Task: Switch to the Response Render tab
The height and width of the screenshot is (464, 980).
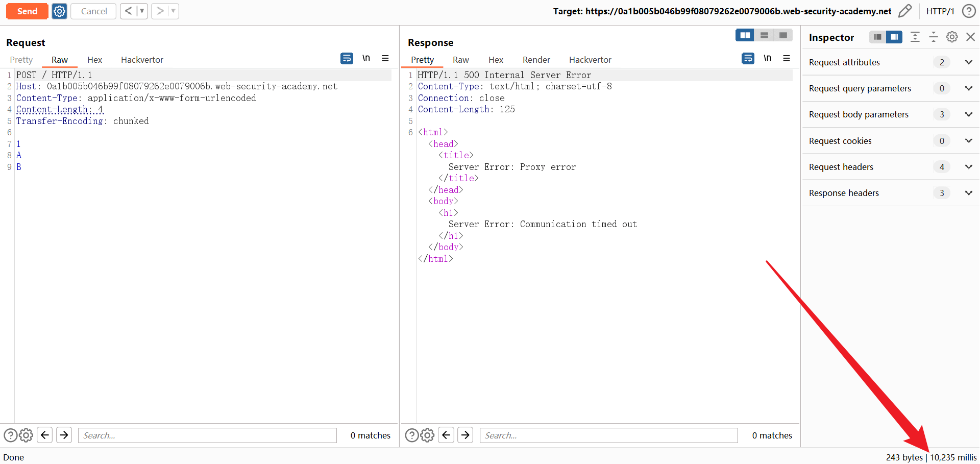Action: click(536, 60)
